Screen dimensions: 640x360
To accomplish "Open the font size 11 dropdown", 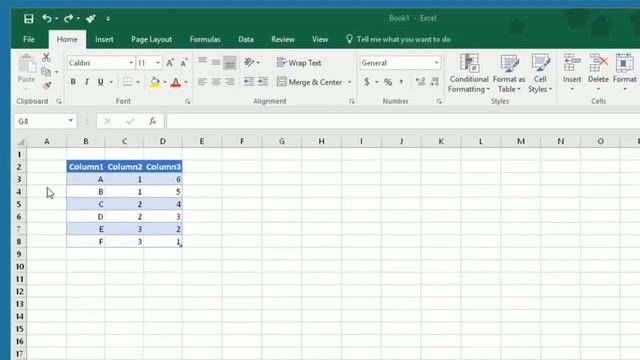I will tap(158, 63).
